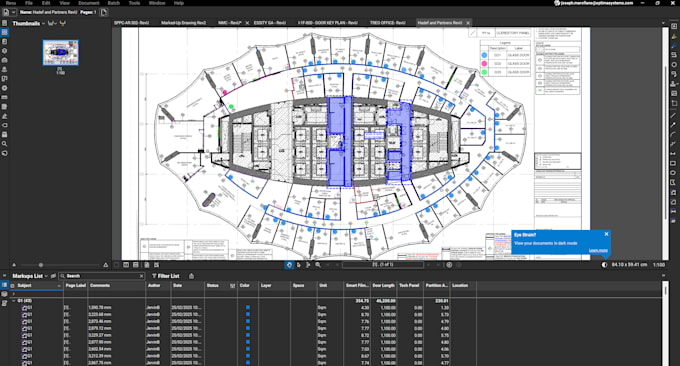The width and height of the screenshot is (680, 366).
Task: Open the Thumbnails panel dropdown
Action: tap(43, 23)
